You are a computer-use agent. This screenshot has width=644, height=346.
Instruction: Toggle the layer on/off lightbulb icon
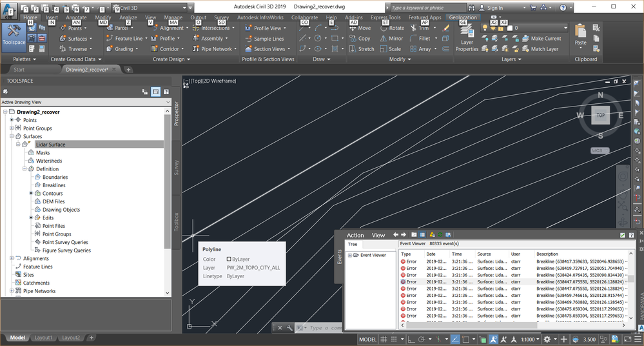click(x=485, y=28)
